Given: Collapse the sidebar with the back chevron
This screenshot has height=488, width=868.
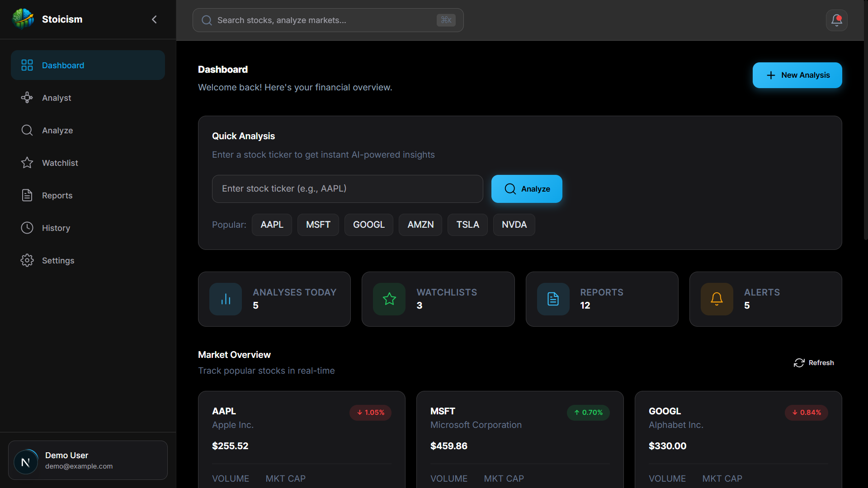Looking at the screenshot, I should pyautogui.click(x=154, y=19).
